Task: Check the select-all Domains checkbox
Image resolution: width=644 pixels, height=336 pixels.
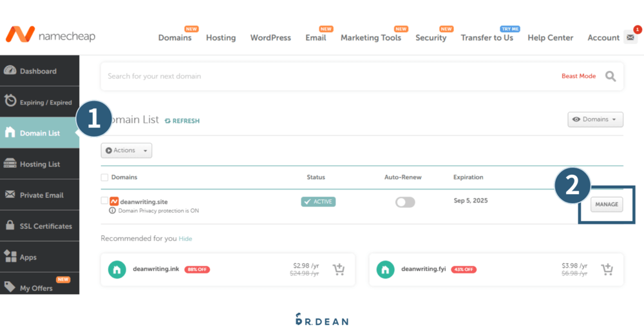Action: click(x=104, y=177)
